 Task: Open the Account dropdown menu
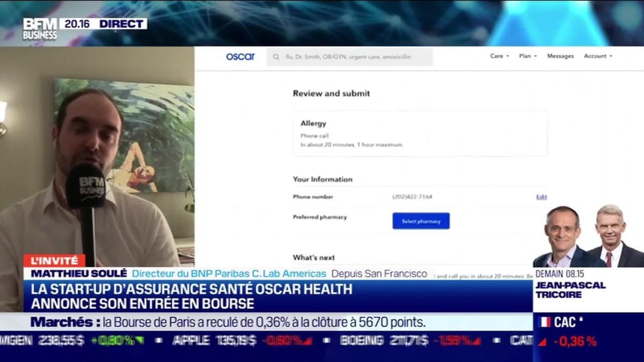pos(598,56)
